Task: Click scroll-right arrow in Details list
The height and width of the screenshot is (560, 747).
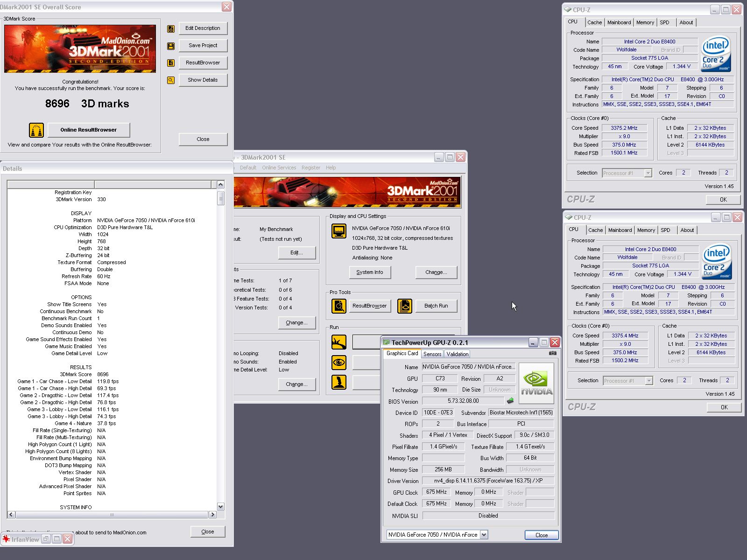Action: 212,515
